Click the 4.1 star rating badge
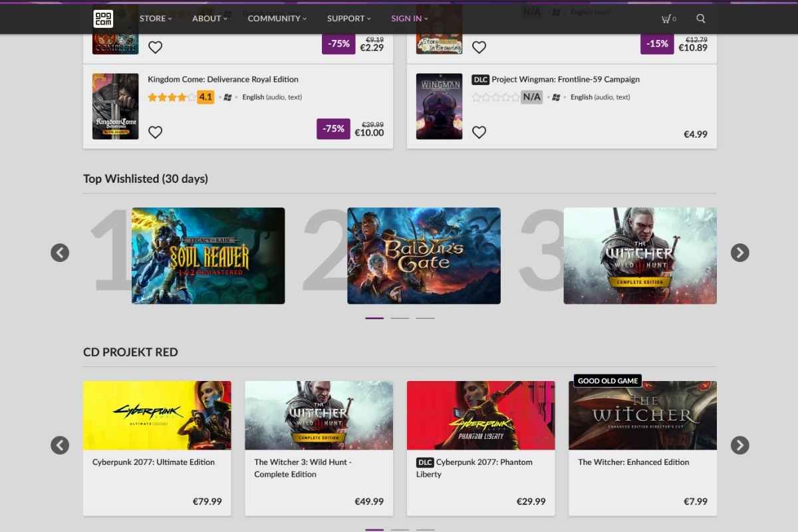Viewport: 798px width, 532px height. point(204,97)
